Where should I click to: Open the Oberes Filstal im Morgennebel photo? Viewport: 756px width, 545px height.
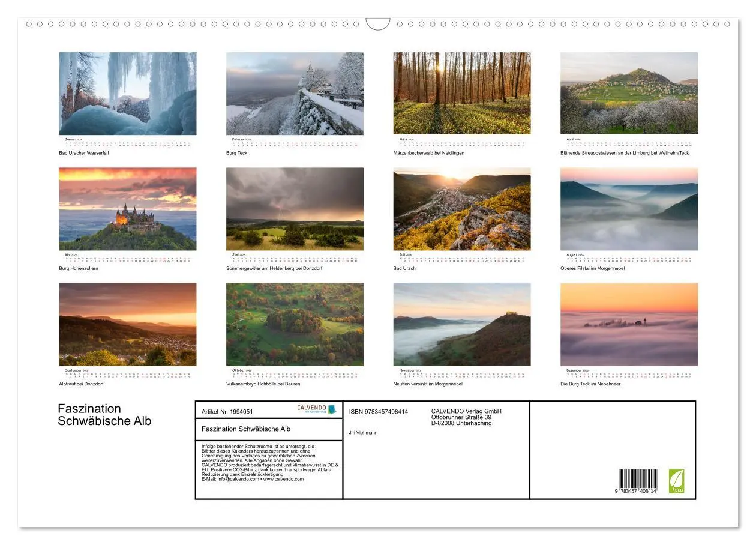tap(629, 209)
